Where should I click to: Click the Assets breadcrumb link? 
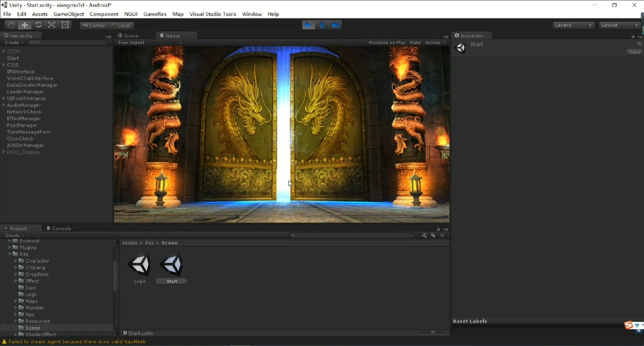(x=130, y=243)
